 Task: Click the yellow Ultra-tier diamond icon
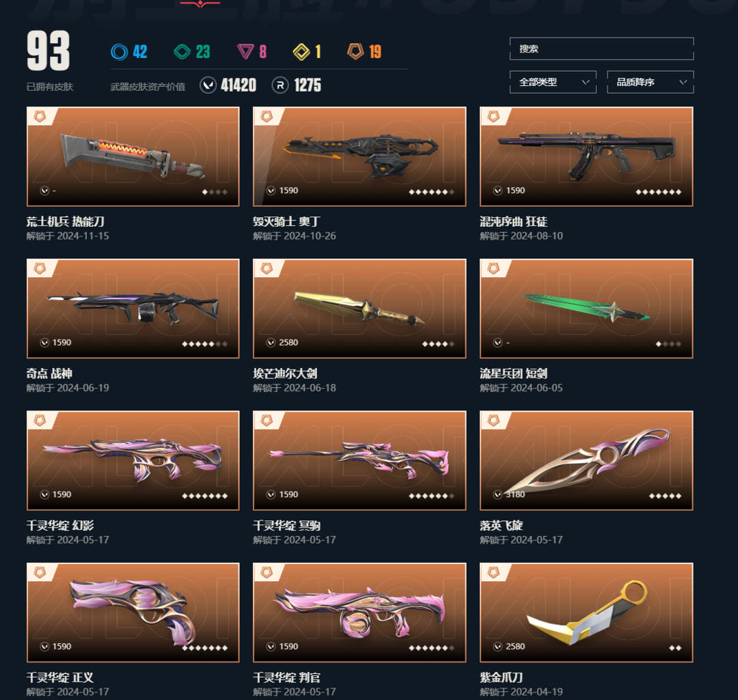pyautogui.click(x=301, y=51)
